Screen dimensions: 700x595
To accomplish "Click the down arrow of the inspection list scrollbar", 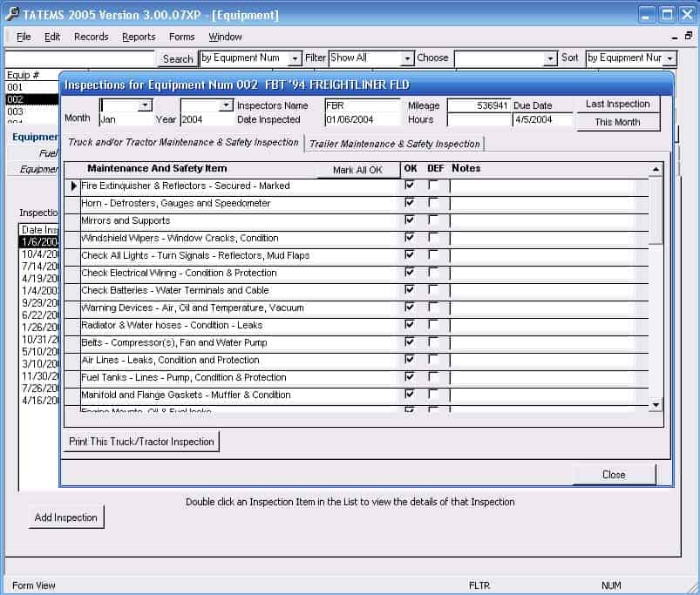I will click(656, 404).
